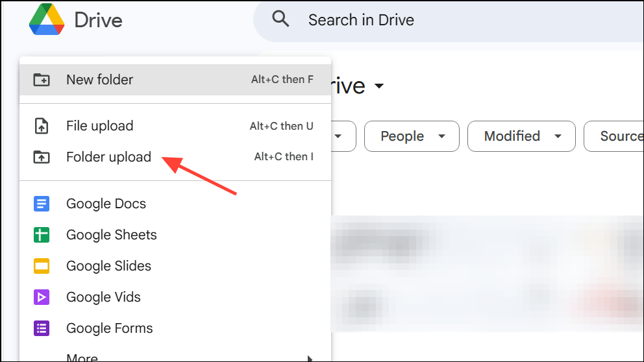Image resolution: width=644 pixels, height=362 pixels.
Task: Choose File upload from the menu
Action: tap(175, 126)
